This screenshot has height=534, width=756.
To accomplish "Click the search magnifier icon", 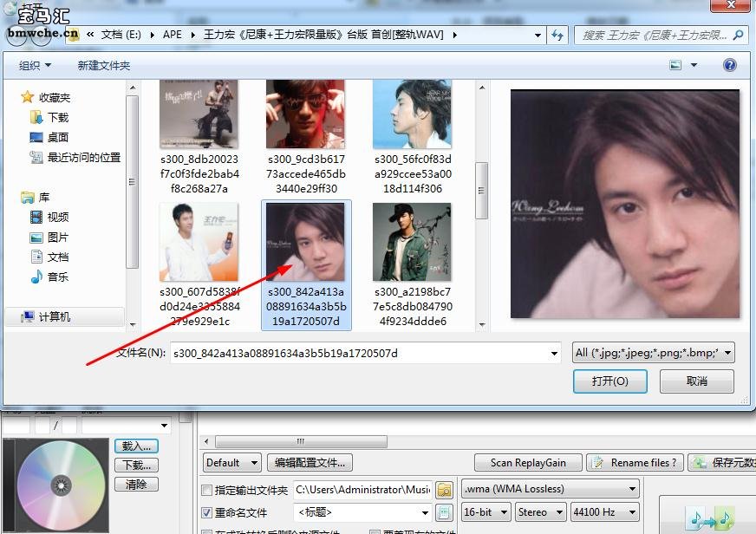I will pyautogui.click(x=738, y=36).
